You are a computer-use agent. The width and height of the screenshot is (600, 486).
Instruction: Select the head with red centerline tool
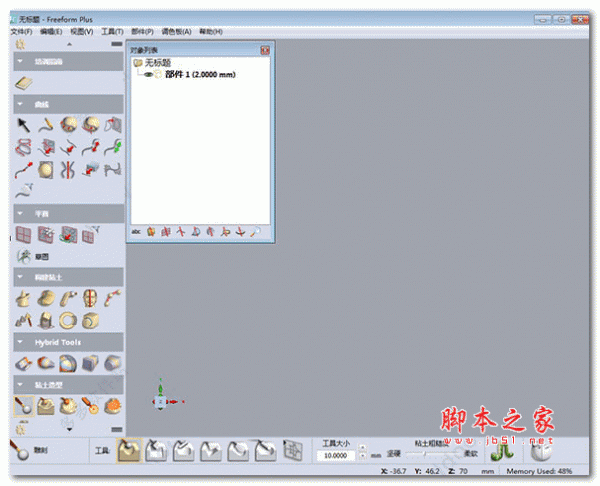(90, 298)
